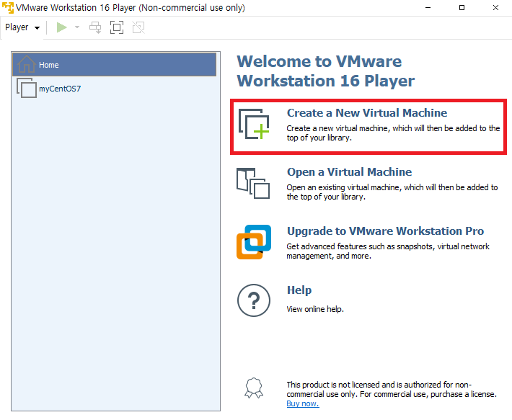Click the Welcome to VMware Workstation 16 Player title
This screenshot has width=512, height=420.
(x=325, y=71)
